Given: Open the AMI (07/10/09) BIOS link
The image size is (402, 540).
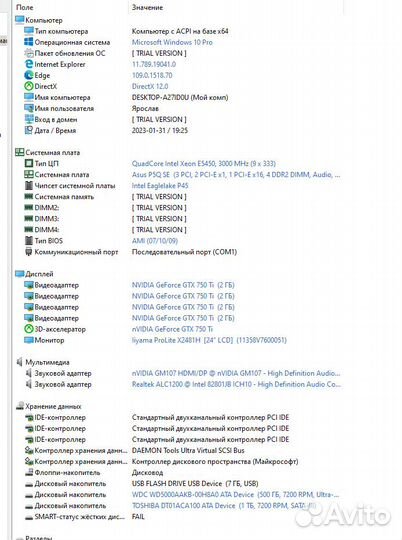Looking at the screenshot, I should click(x=155, y=240).
